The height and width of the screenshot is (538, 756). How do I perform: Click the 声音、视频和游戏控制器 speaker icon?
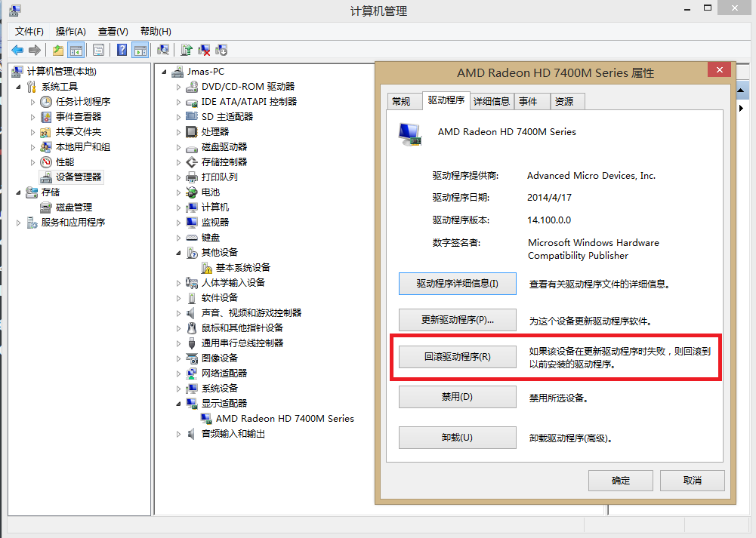click(x=191, y=313)
